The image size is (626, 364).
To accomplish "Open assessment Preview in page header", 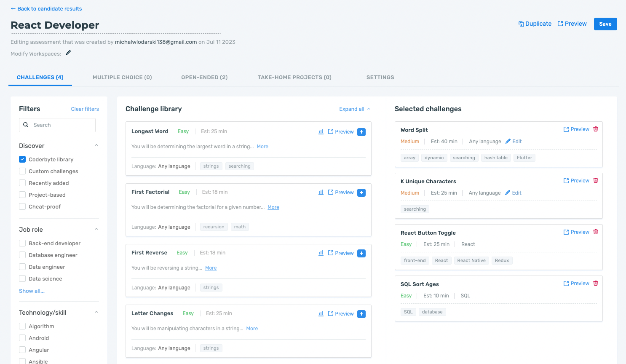I will click(572, 24).
